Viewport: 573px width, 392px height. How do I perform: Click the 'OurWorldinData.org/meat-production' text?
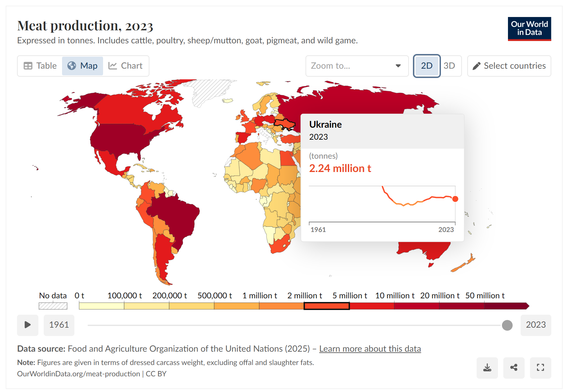pos(79,374)
